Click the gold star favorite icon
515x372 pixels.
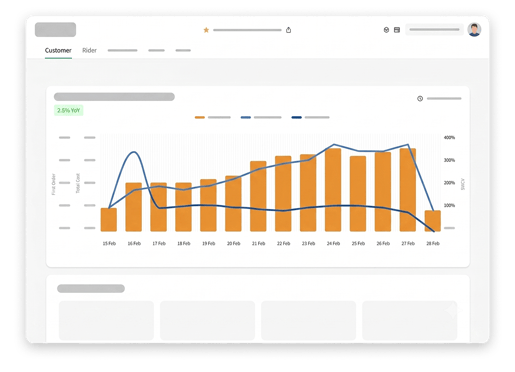coord(206,30)
